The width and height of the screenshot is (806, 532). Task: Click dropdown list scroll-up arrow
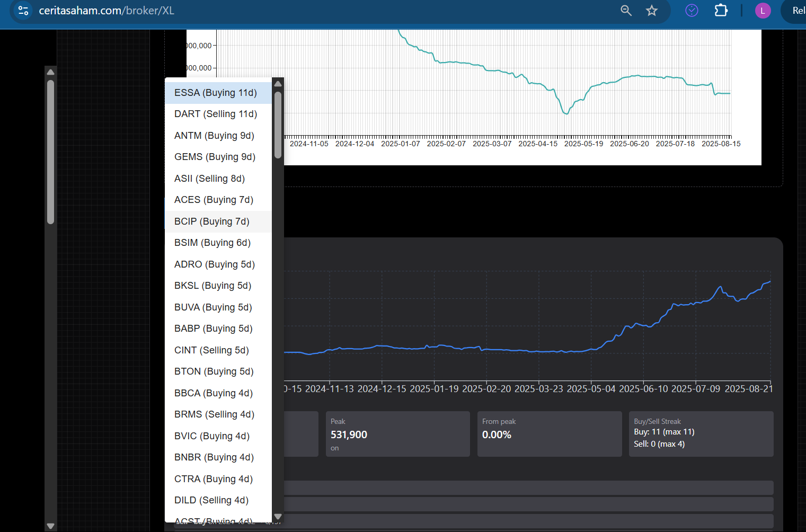click(x=278, y=84)
